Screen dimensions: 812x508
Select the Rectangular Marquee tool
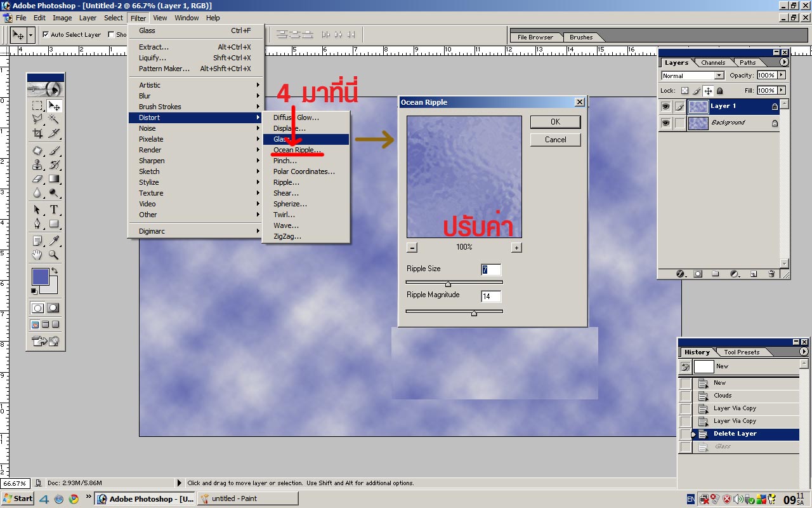point(37,106)
